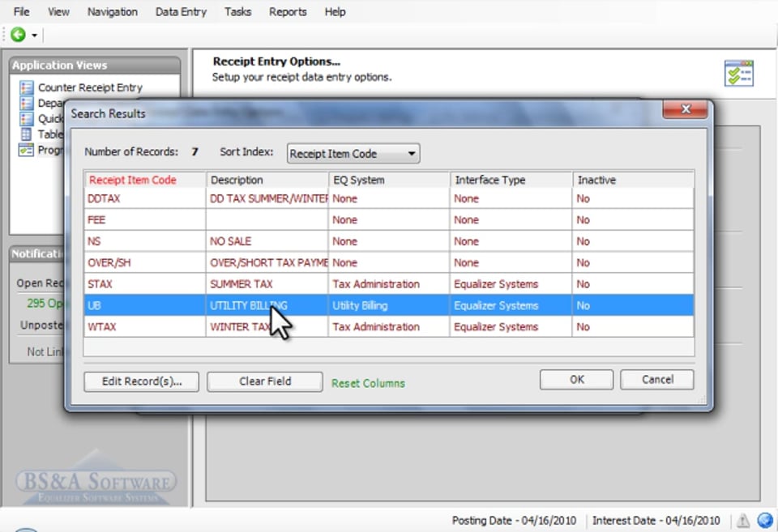The height and width of the screenshot is (532, 778).
Task: Click the Inactive column header
Action: pyautogui.click(x=634, y=180)
